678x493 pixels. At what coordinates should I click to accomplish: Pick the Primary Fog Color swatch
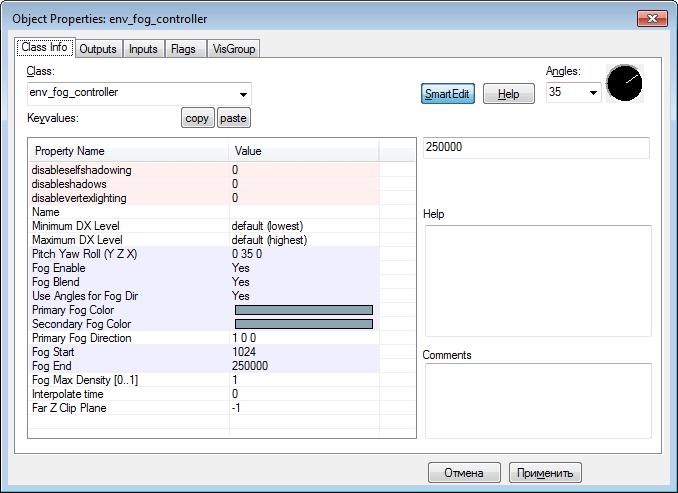pos(303,310)
